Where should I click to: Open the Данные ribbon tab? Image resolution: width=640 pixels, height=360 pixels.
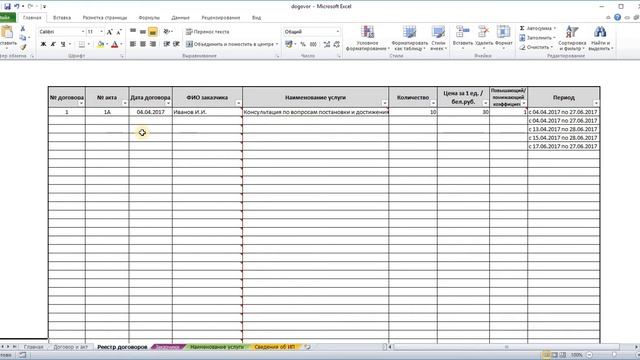(x=180, y=18)
